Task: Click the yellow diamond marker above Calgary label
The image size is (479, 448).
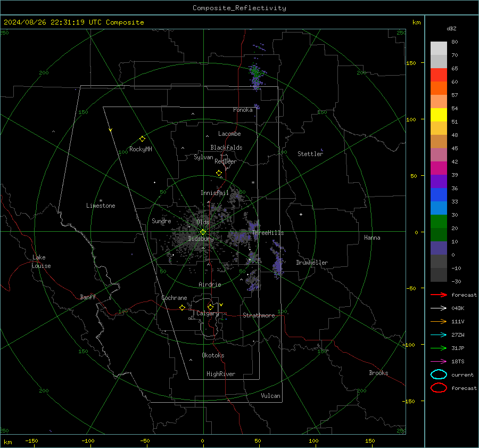Action: [210, 307]
